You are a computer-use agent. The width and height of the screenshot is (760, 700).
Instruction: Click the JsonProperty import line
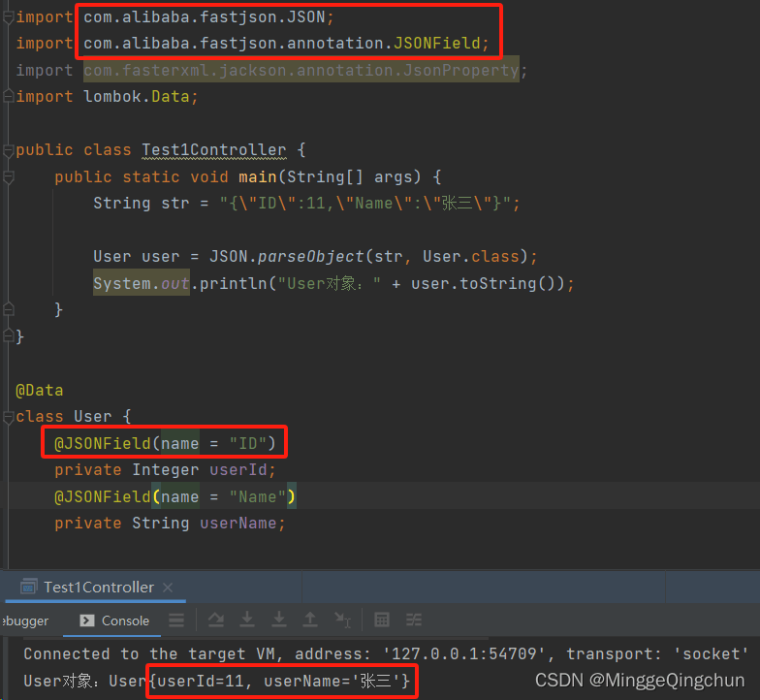271,70
